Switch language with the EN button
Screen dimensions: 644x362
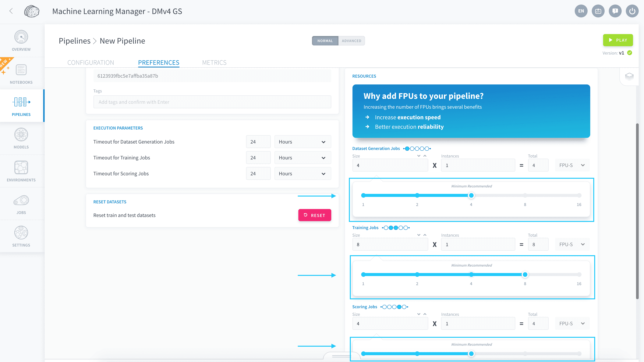(x=581, y=11)
